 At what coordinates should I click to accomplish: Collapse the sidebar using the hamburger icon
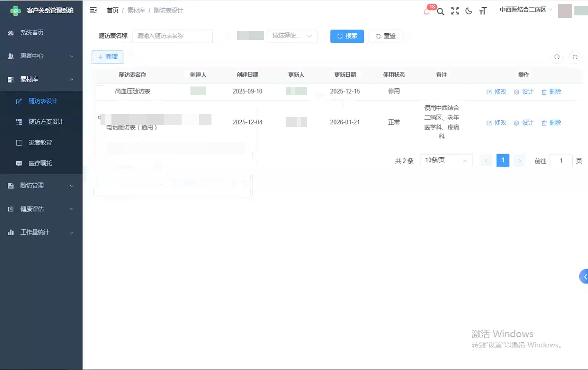click(93, 11)
